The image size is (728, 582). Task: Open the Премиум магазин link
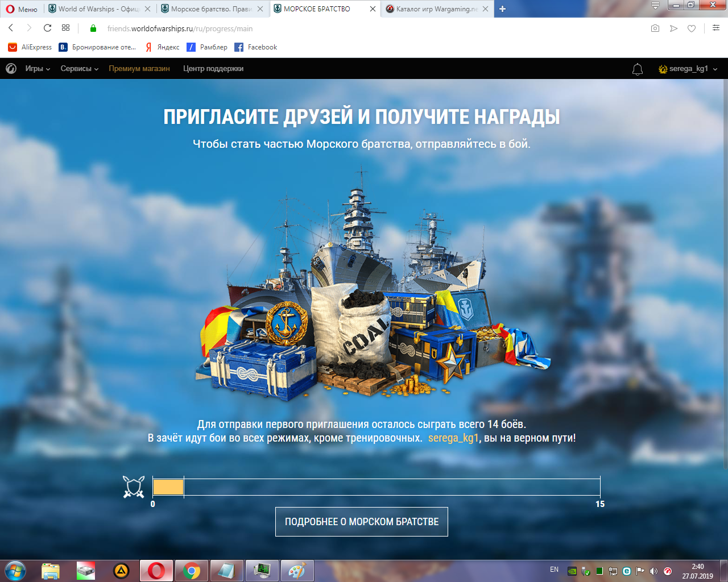tap(139, 69)
